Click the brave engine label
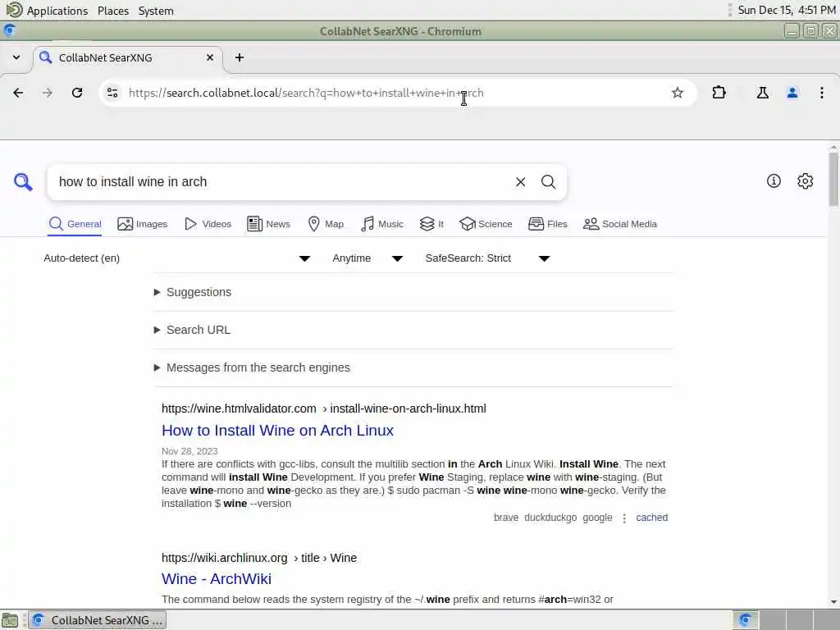The image size is (840, 630). click(505, 518)
